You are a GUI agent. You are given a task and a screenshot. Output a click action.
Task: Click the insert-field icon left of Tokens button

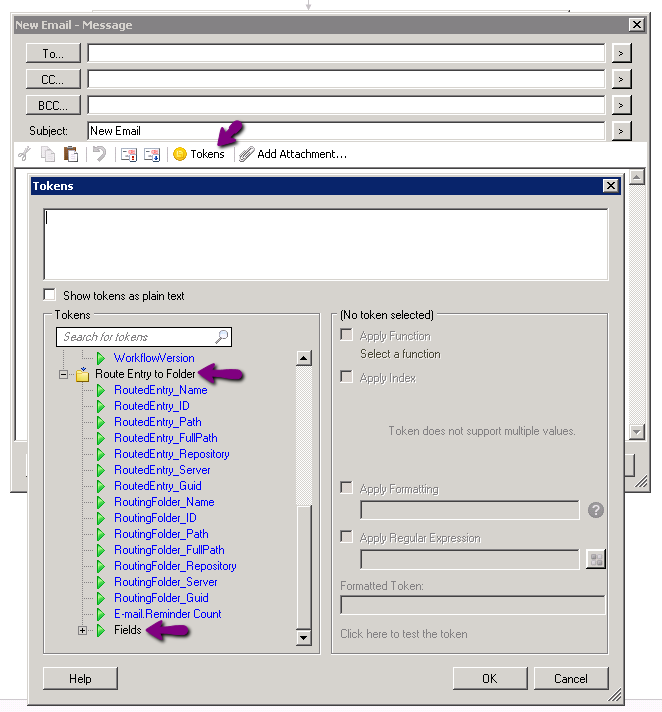128,154
